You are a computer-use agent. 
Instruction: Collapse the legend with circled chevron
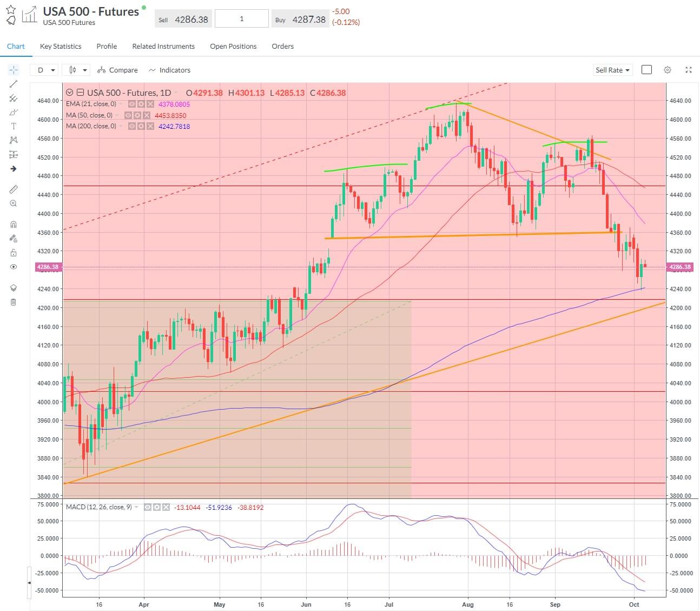click(70, 93)
